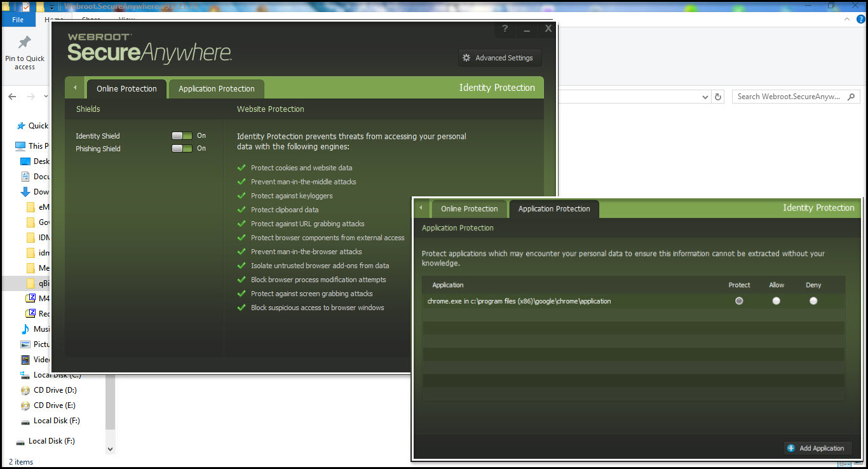The height and width of the screenshot is (469, 868).
Task: Set chrome.exe to Allow
Action: pyautogui.click(x=776, y=301)
